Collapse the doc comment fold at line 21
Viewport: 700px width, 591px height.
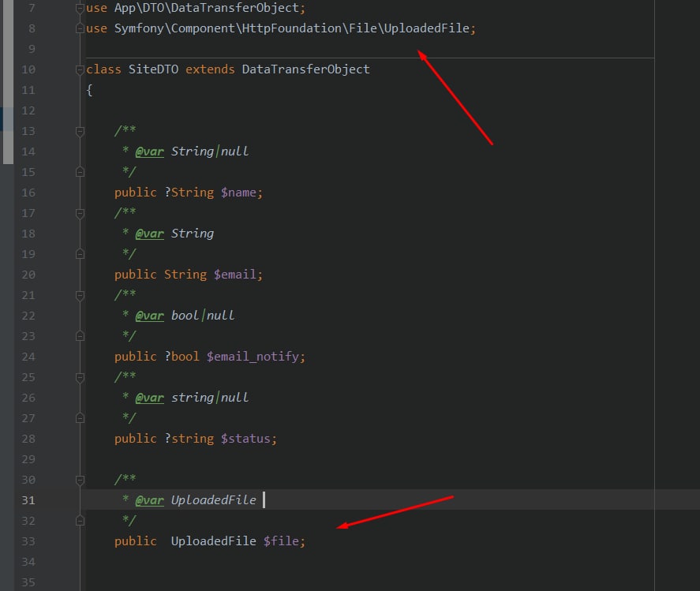pyautogui.click(x=80, y=295)
